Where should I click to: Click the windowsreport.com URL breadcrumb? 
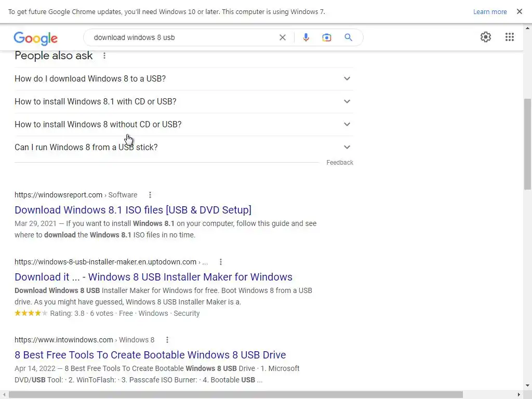76,195
